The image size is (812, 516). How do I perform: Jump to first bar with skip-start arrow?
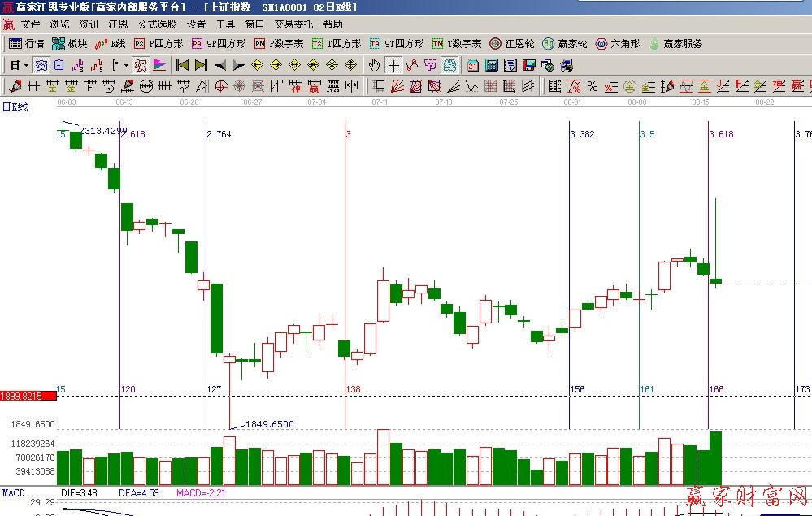click(x=182, y=65)
